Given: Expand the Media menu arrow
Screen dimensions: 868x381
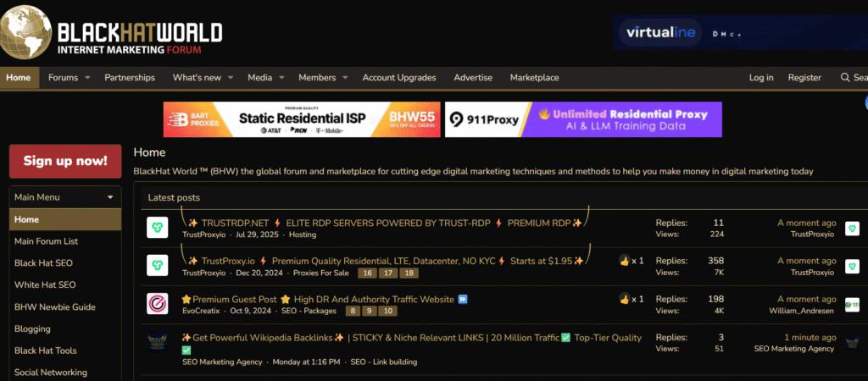Looking at the screenshot, I should (x=281, y=78).
